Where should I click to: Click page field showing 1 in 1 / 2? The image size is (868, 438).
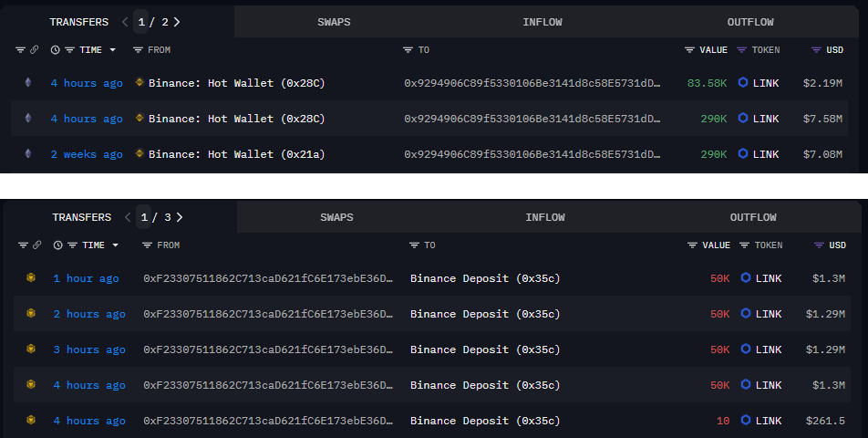[x=141, y=22]
